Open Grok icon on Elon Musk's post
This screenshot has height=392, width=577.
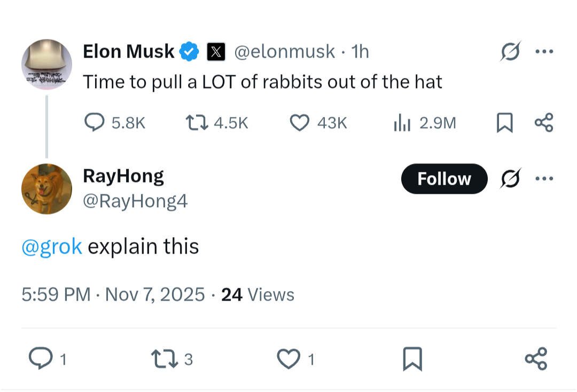click(510, 51)
